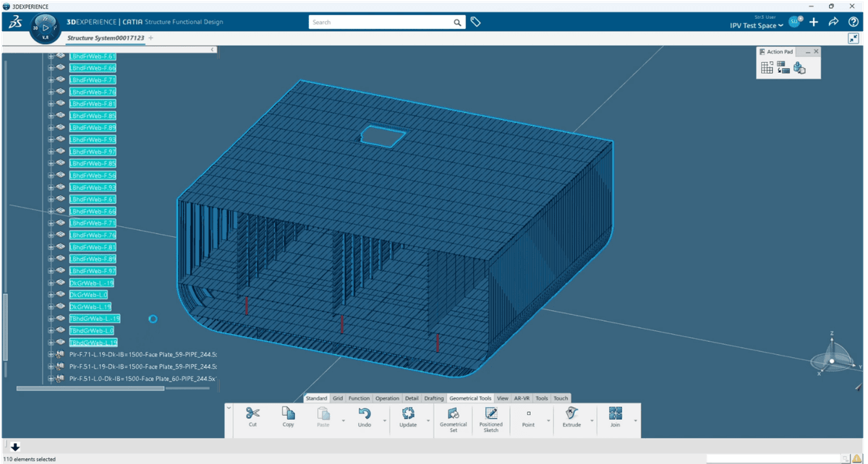Click the first grid icon in Action Pad
Screen dimensions: 868x464
(x=767, y=67)
